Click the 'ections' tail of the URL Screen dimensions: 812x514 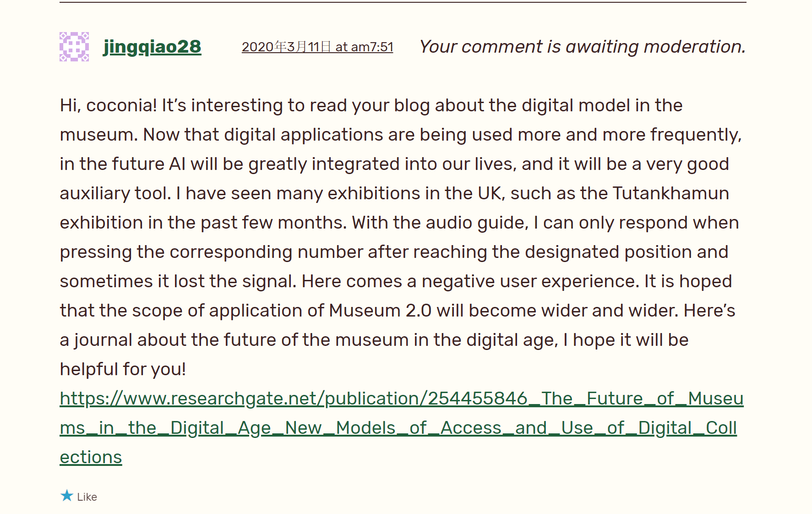91,457
